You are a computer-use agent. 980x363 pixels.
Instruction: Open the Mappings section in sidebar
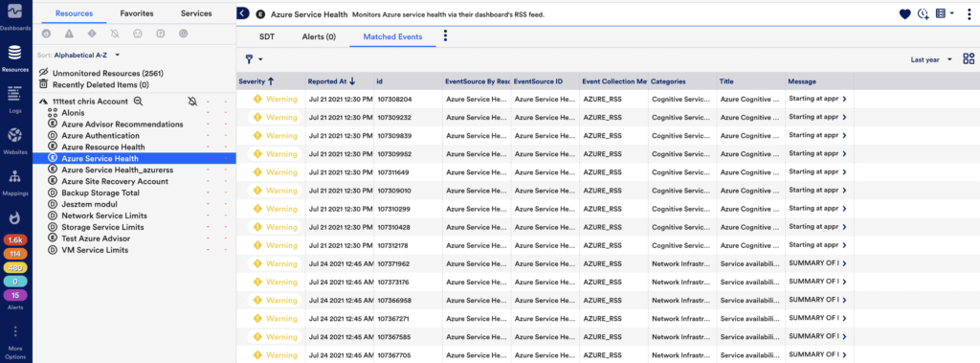(x=15, y=182)
